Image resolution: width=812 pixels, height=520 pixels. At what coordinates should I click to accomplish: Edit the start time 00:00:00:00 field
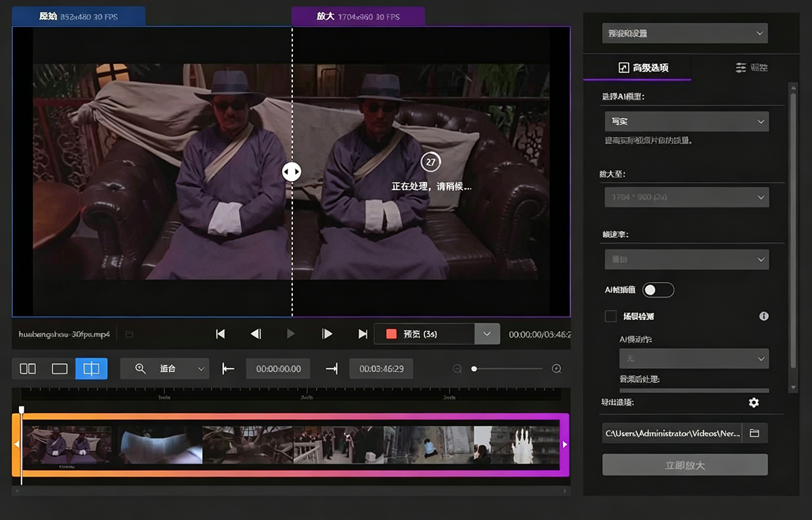tap(278, 369)
